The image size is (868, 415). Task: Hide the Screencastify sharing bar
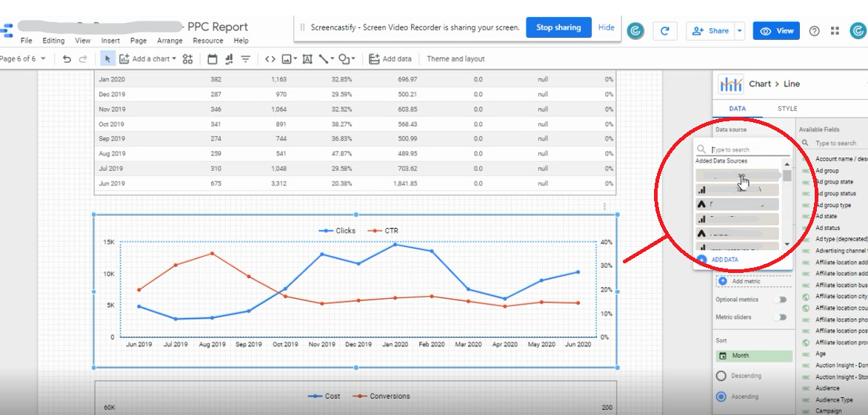click(606, 27)
